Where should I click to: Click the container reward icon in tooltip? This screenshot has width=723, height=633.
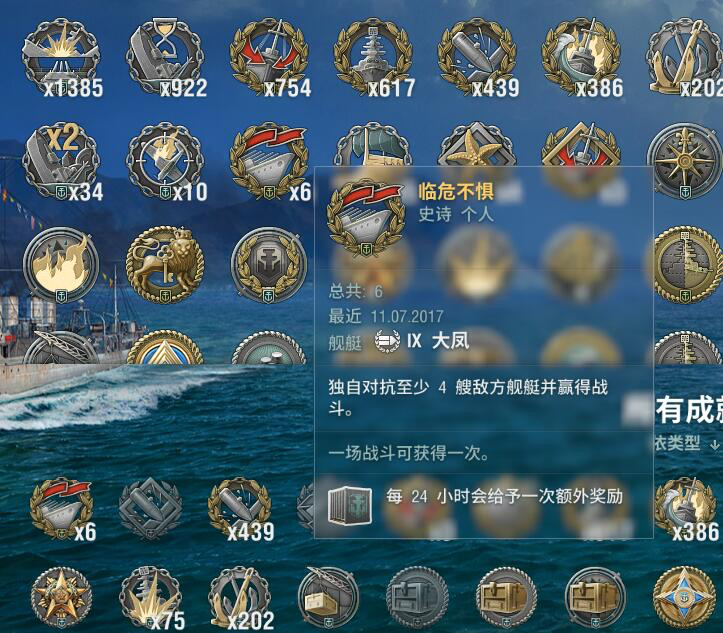(x=350, y=505)
